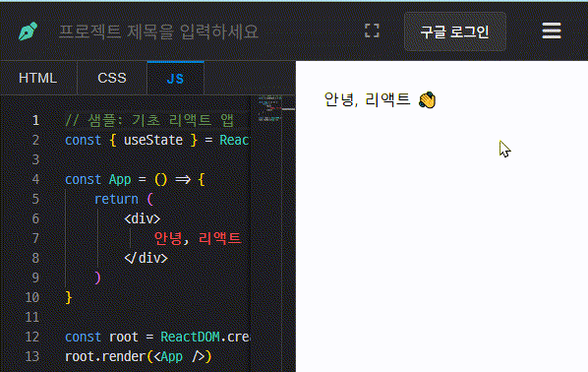Place cursor on useState in line 2

(x=153, y=140)
